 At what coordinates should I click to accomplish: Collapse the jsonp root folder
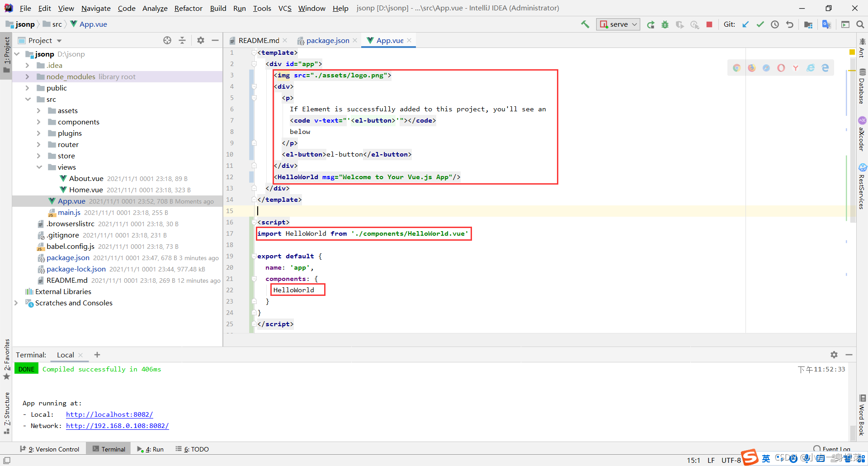[x=17, y=54]
